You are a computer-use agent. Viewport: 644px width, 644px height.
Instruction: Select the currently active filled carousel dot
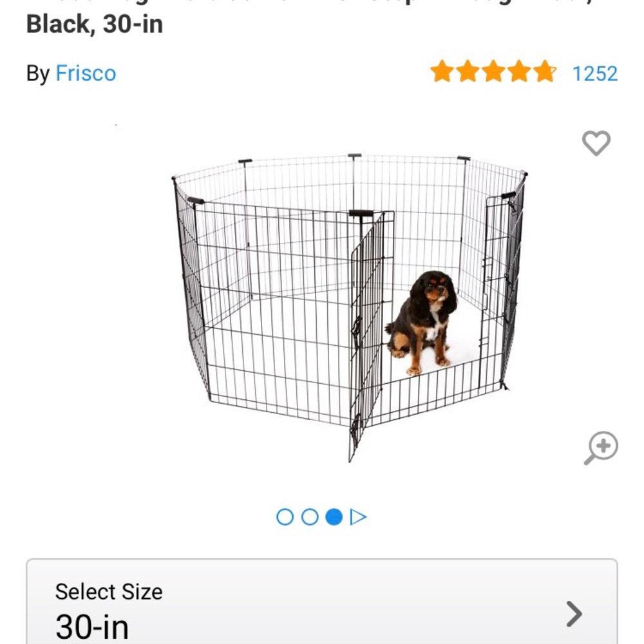[x=334, y=516]
